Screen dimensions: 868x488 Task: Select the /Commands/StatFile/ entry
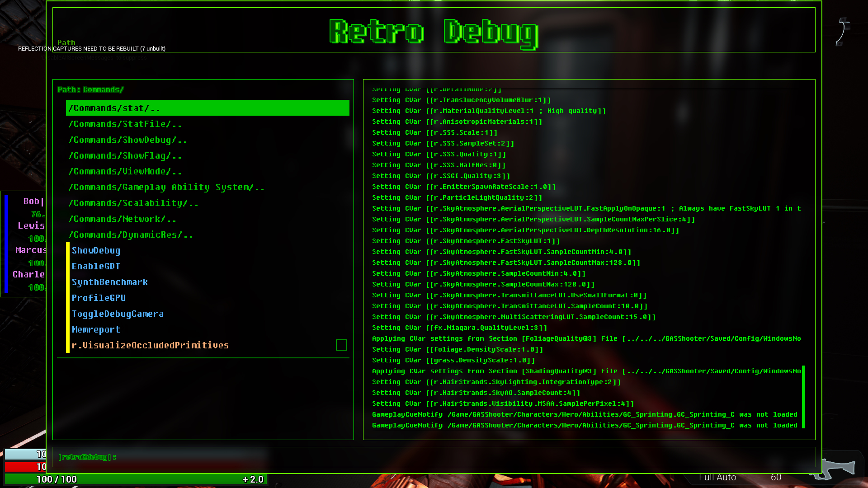126,124
